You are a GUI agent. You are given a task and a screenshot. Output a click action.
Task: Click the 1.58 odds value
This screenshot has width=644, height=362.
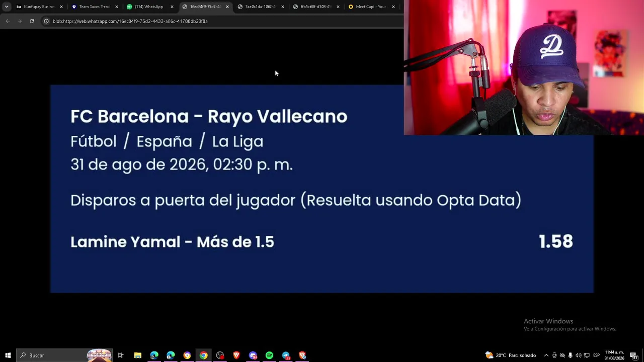click(556, 242)
